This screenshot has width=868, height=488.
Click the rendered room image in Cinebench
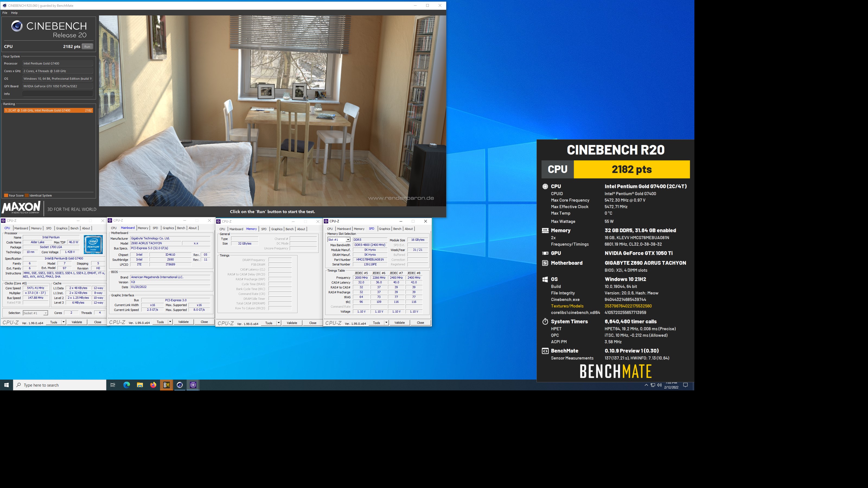click(x=272, y=110)
